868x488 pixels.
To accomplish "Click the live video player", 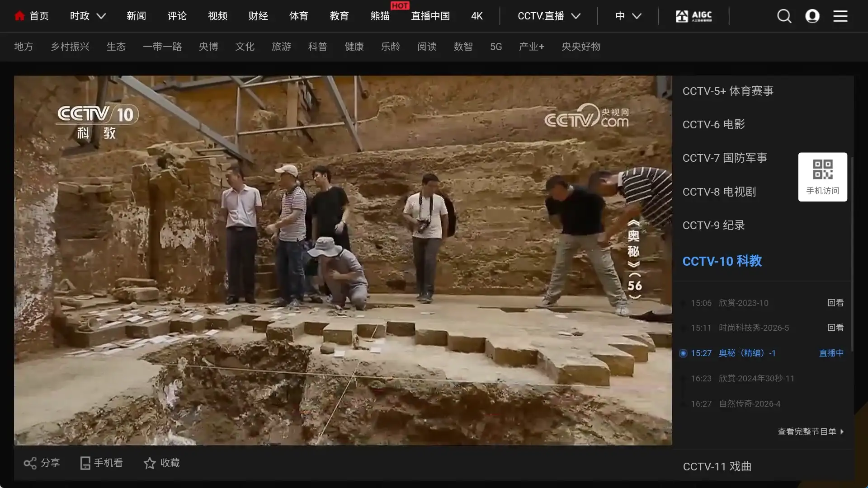I will coord(343,260).
